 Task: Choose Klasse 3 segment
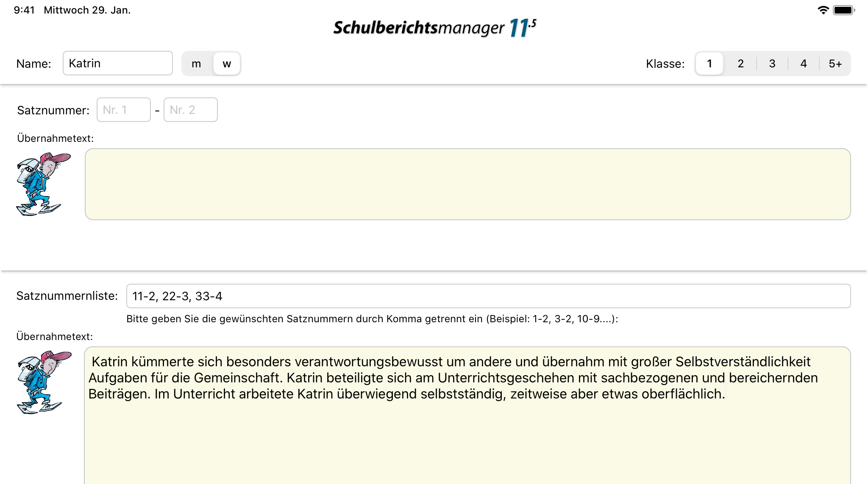(772, 64)
